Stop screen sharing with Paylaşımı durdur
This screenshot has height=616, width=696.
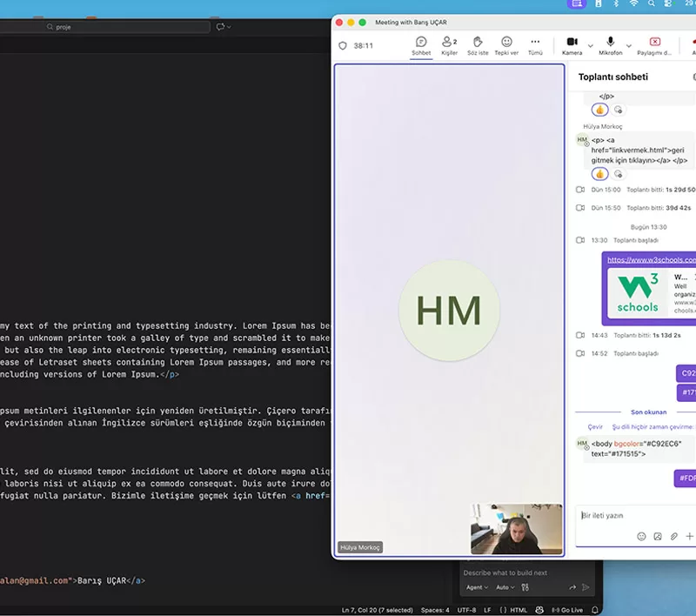(x=654, y=46)
